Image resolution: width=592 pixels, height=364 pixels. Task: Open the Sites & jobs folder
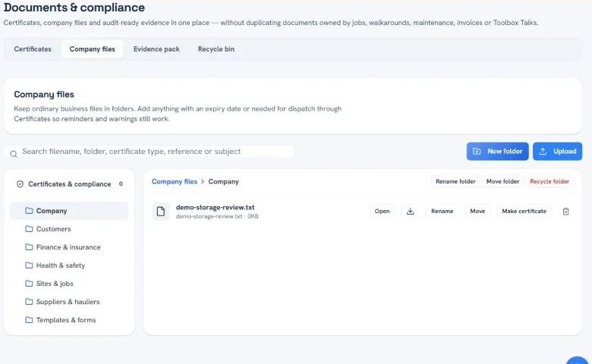point(69,284)
